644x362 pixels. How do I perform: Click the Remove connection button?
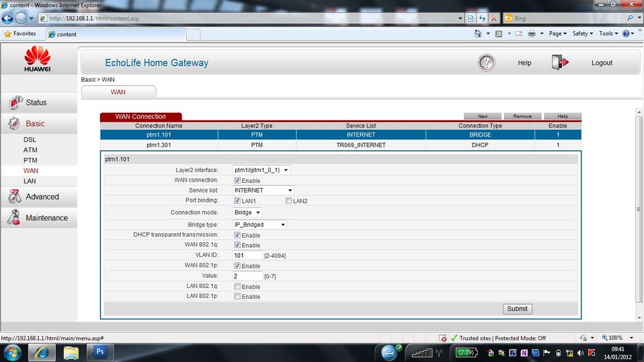522,116
